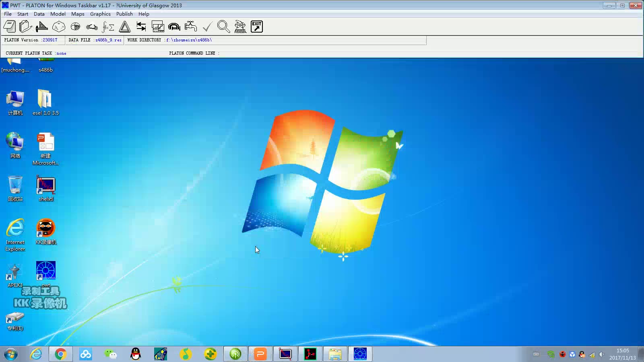This screenshot has width=644, height=362.
Task: Click the opposing arrows exchange icon
Action: pos(141,27)
